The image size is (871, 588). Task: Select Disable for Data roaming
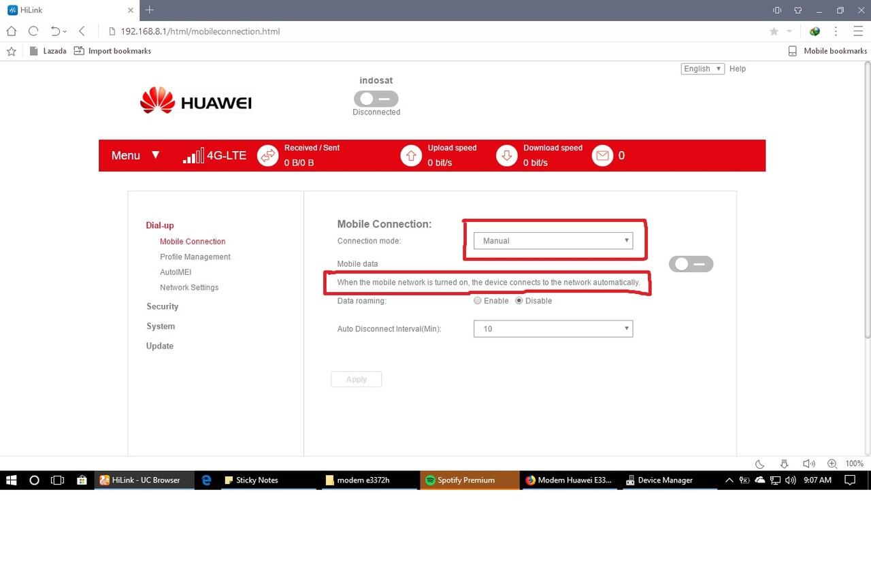[x=519, y=301]
